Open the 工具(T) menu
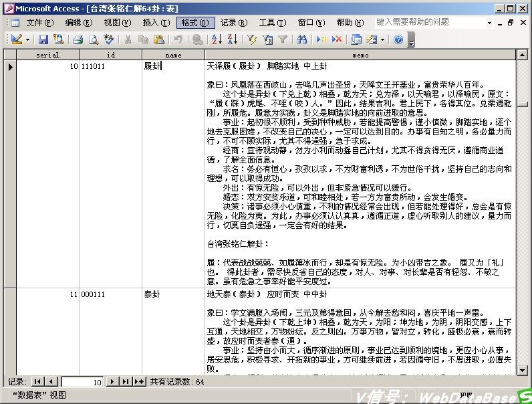Viewport: 532px width, 404px height. (x=273, y=23)
